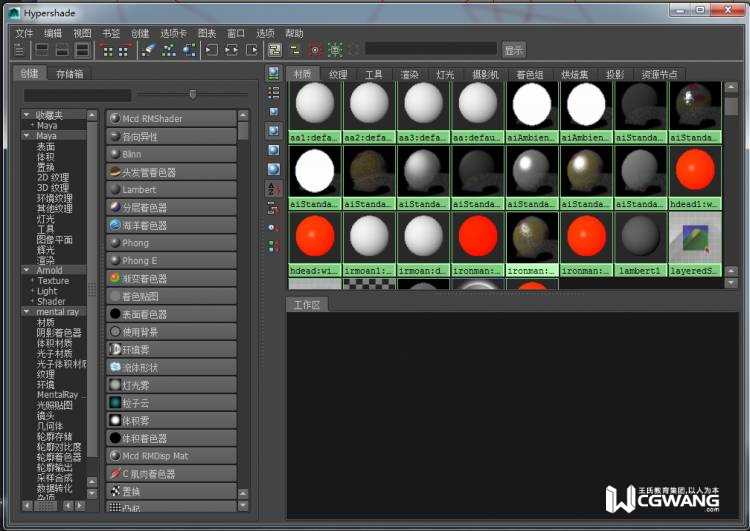Create a Phong E material node
The height and width of the screenshot is (531, 750).
click(171, 261)
